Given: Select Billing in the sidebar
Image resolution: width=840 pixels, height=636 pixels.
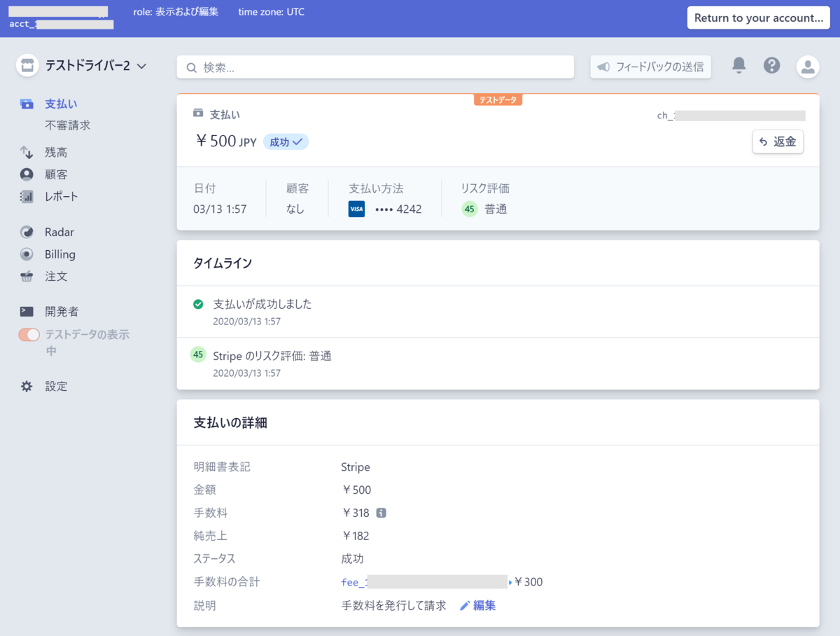Looking at the screenshot, I should point(60,254).
